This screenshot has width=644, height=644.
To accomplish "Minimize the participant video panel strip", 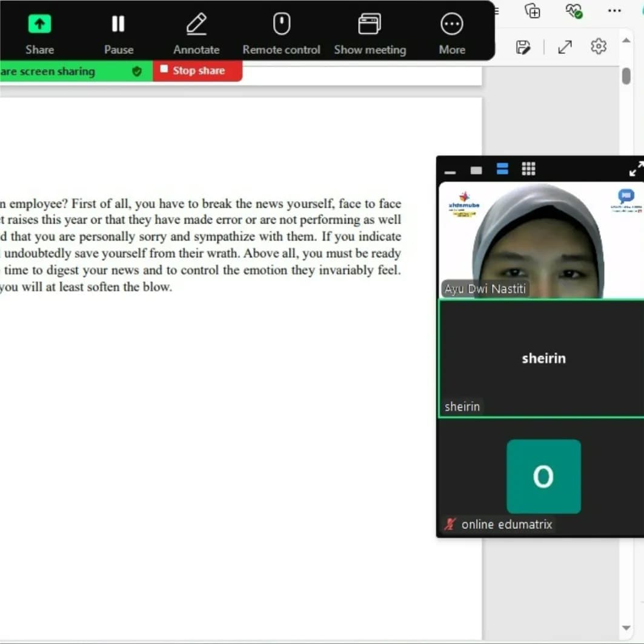I will [450, 172].
